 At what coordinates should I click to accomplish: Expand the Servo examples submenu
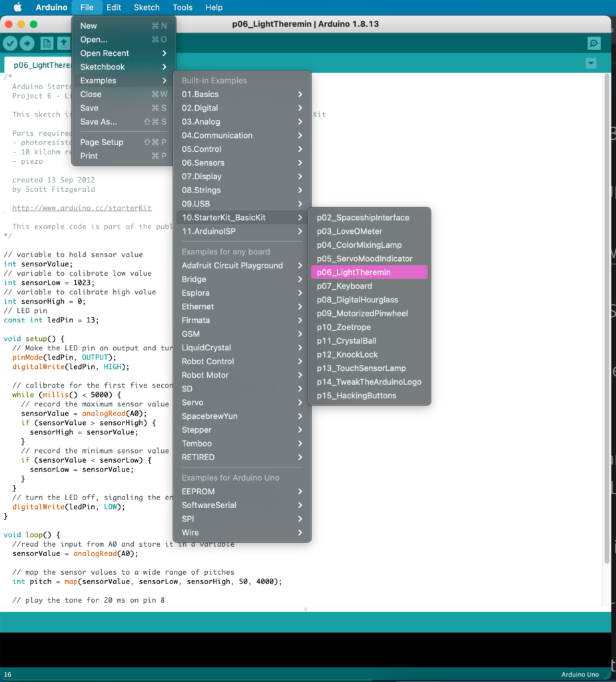(x=242, y=402)
